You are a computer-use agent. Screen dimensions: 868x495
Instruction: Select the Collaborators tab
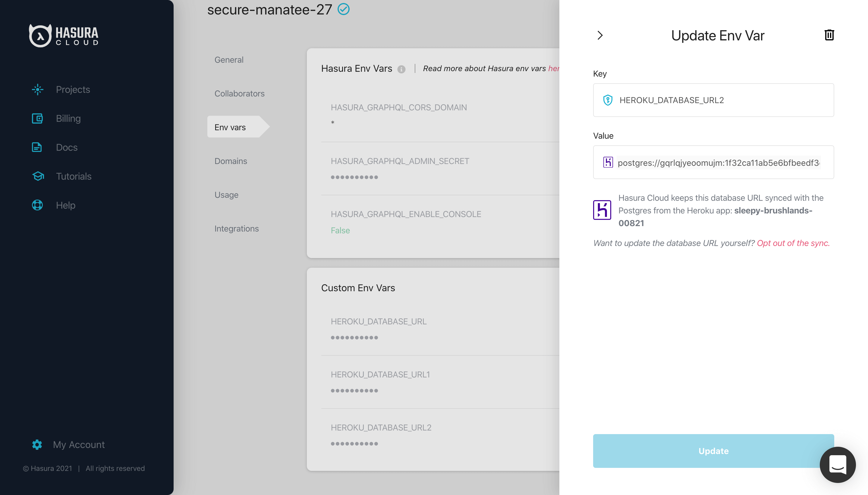239,93
